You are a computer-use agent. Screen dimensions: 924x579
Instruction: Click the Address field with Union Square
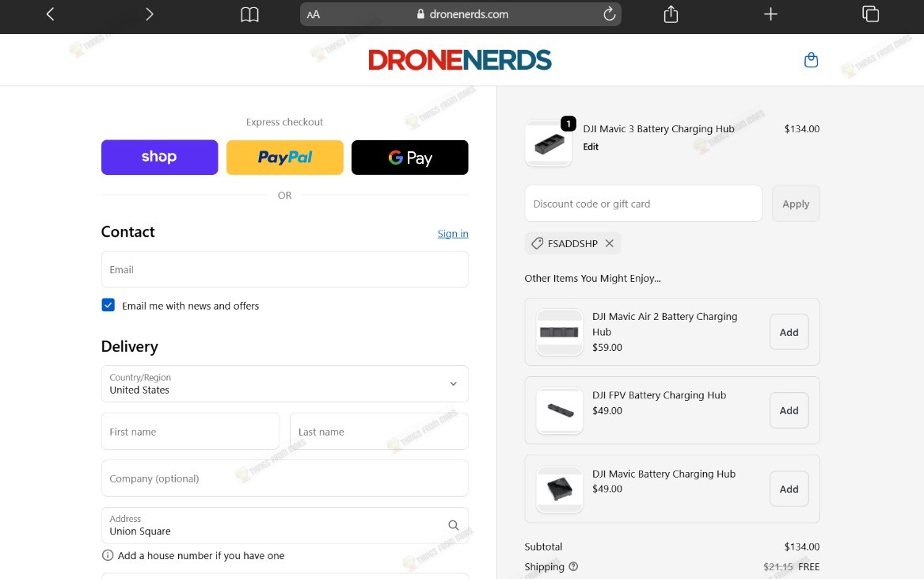[284, 525]
